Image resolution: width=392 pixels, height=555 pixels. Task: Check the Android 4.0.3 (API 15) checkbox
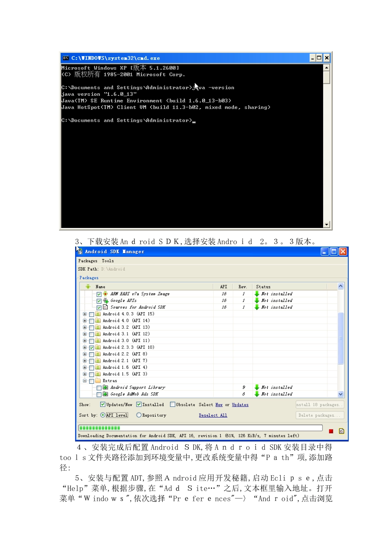coord(92,314)
